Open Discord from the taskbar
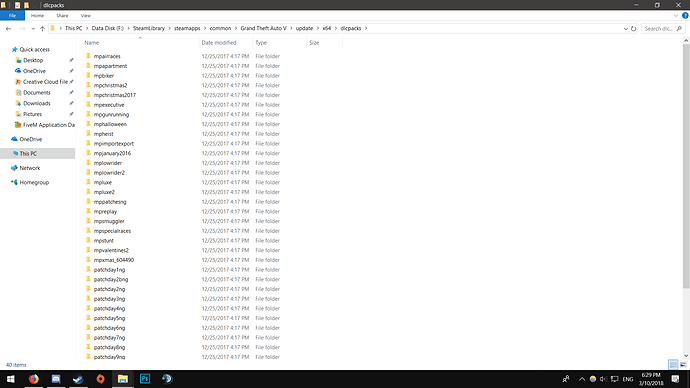The width and height of the screenshot is (690, 388). (x=56, y=379)
